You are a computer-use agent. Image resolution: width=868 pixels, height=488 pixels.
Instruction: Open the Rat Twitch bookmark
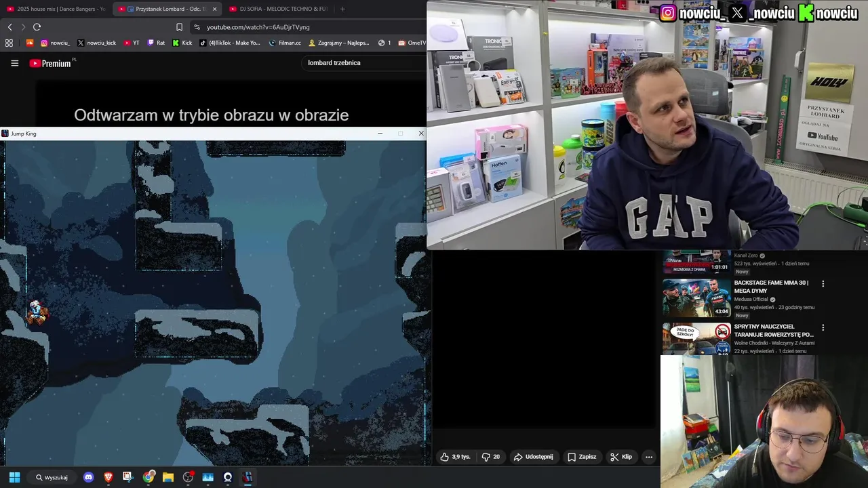point(156,43)
